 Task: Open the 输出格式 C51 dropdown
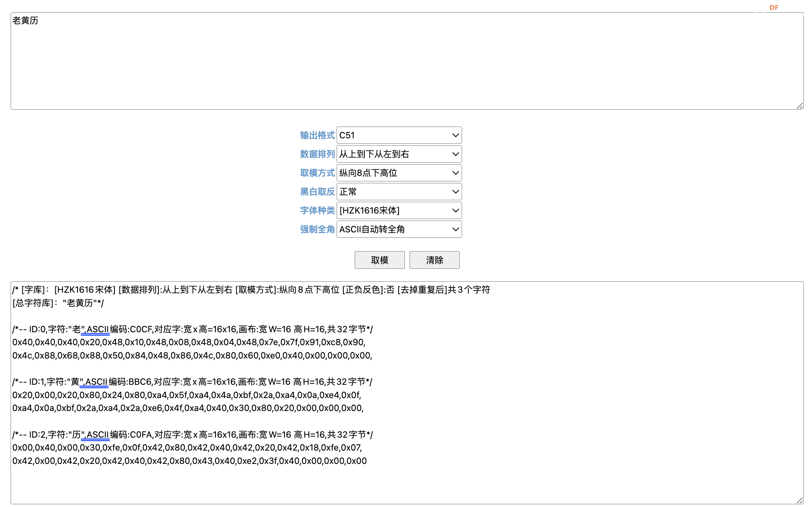[x=399, y=135]
